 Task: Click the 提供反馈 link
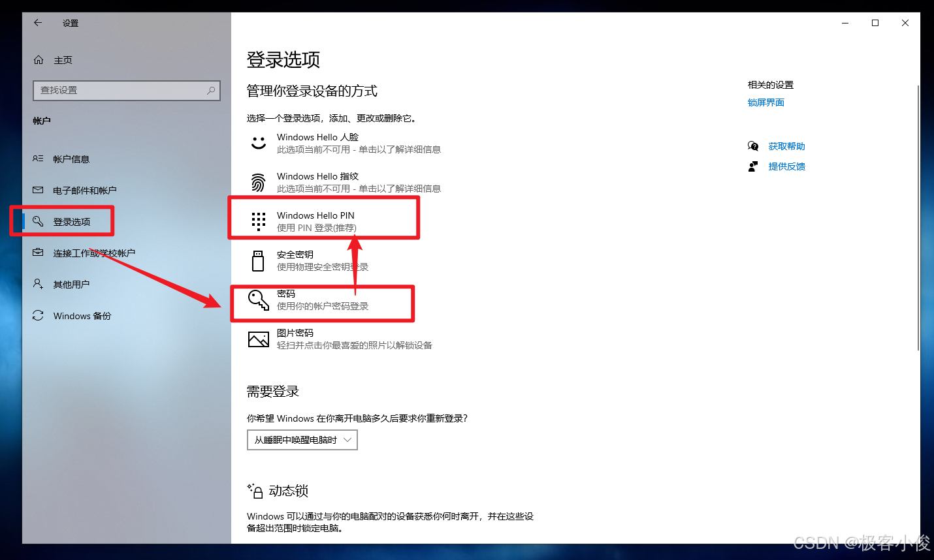[786, 166]
